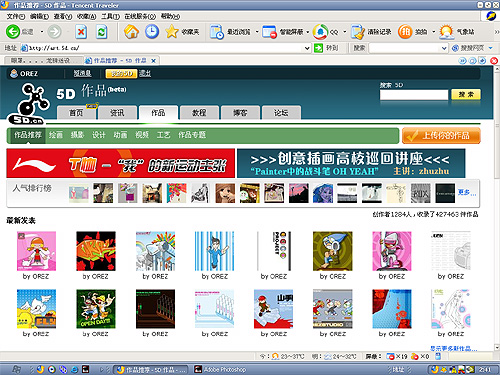Screen dimensions: 500x375
Task: Open the 教程 tutorials site tab
Action: (x=199, y=113)
